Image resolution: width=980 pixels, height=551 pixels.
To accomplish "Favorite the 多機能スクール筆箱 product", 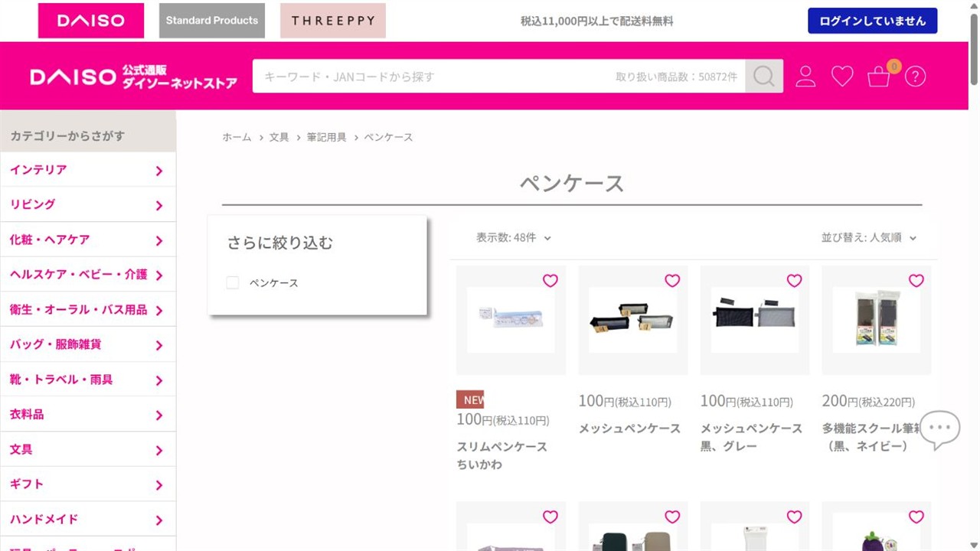I will pyautogui.click(x=916, y=281).
